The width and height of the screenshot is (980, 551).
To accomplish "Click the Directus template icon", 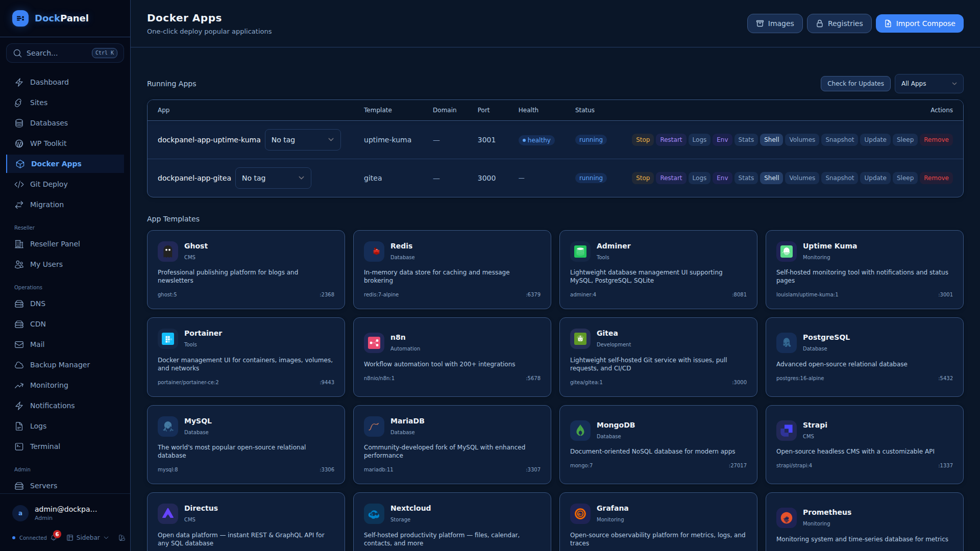I will (168, 514).
